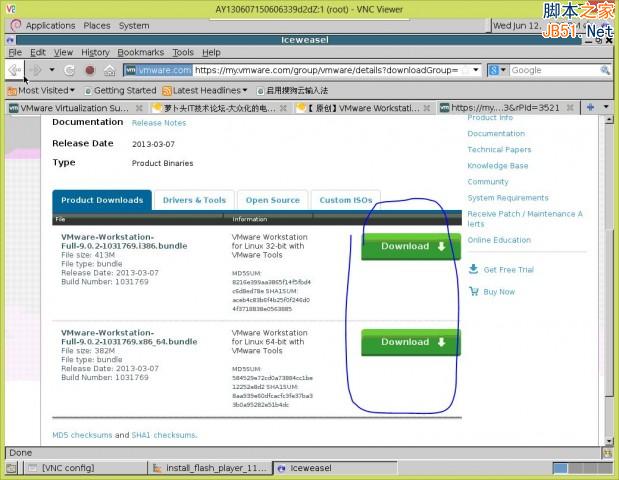Click the red Stop loading icon
This screenshot has height=480, width=619.
[90, 71]
